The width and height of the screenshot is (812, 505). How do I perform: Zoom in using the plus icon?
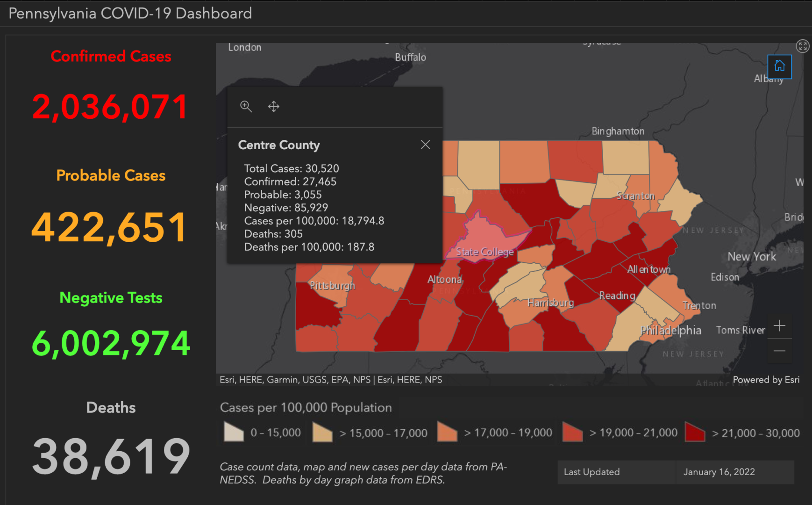(779, 326)
